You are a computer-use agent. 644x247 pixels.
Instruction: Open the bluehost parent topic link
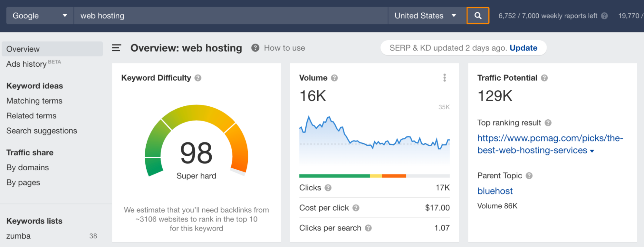point(495,191)
